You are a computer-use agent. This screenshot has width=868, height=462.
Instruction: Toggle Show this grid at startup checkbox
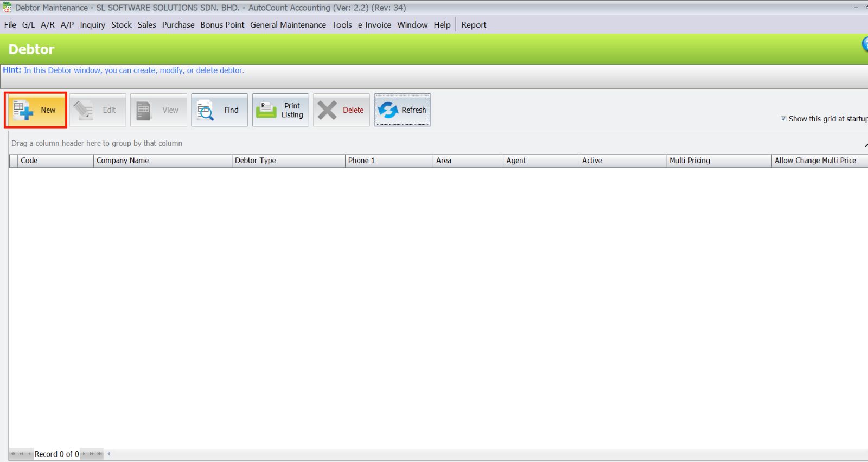tap(783, 119)
